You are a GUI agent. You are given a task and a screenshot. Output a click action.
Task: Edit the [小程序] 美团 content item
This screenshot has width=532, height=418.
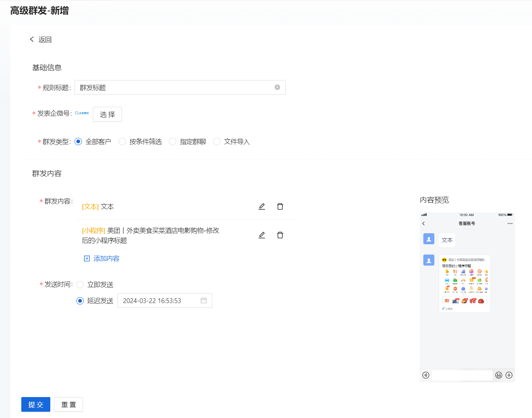tap(262, 235)
